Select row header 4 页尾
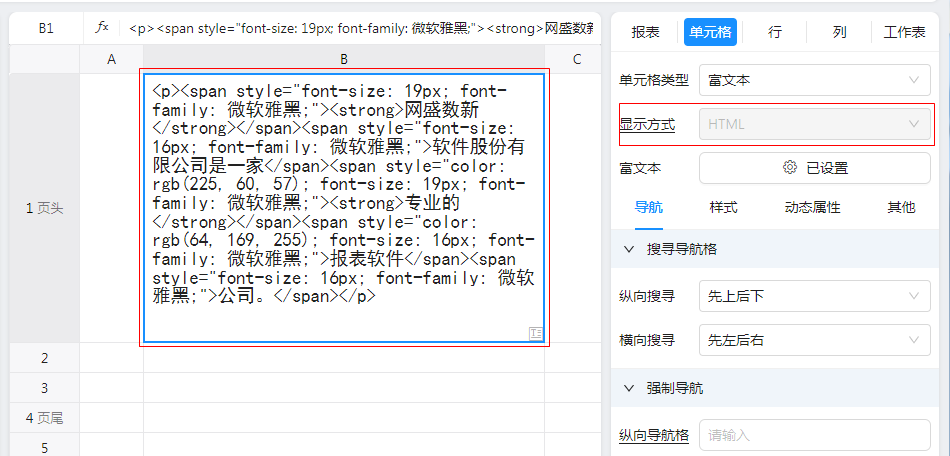 (45, 417)
